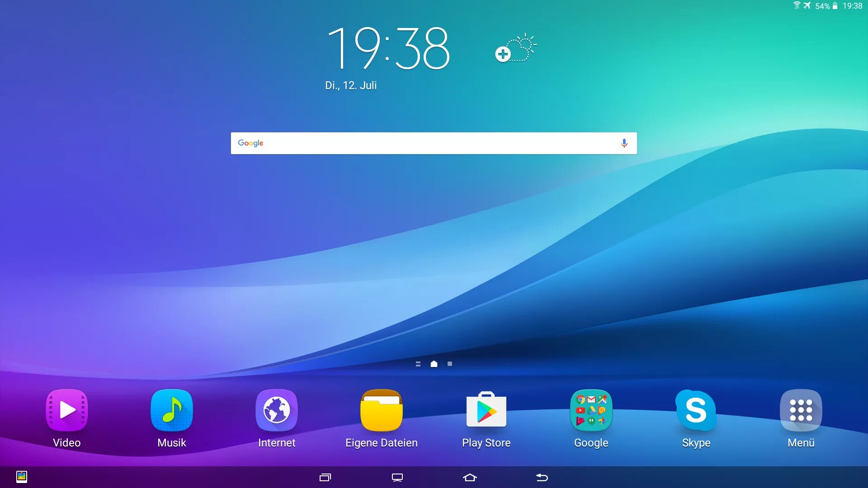Screen dimensions: 868x488
Task: Tap the Google search bar
Action: [x=434, y=143]
